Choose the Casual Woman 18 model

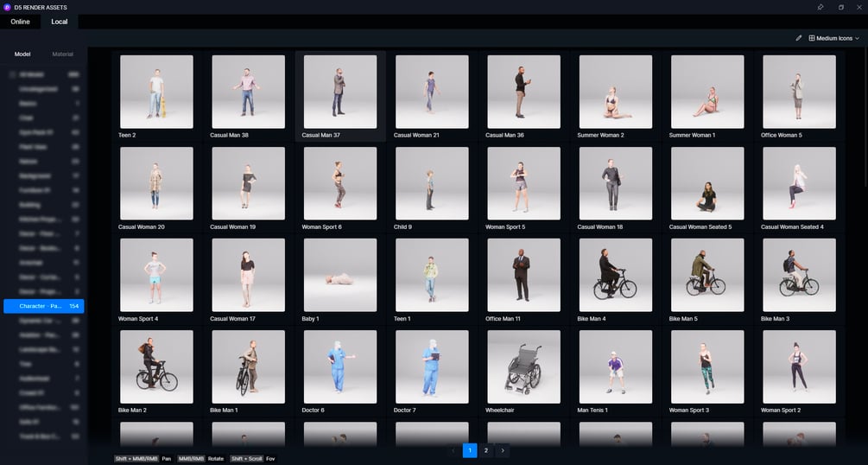(x=616, y=183)
